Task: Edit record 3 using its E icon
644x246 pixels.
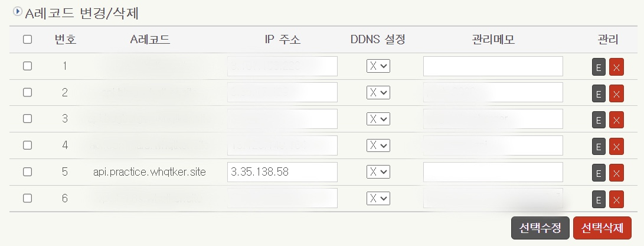Action: click(x=599, y=119)
